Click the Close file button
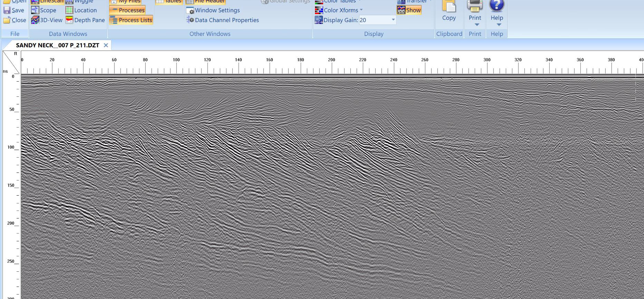 pos(15,20)
